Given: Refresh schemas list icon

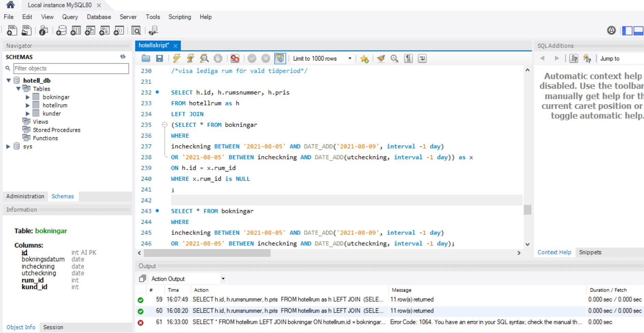Looking at the screenshot, I should click(x=123, y=57).
